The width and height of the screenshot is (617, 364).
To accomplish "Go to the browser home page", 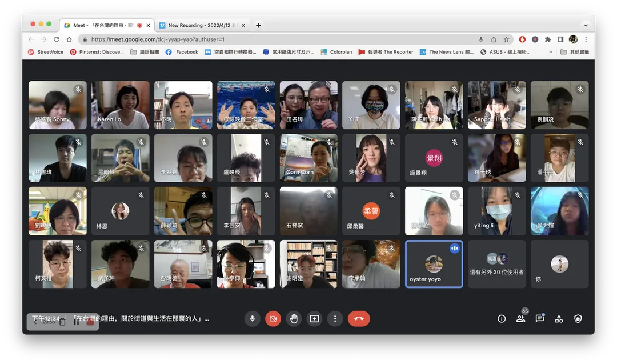I will point(69,39).
